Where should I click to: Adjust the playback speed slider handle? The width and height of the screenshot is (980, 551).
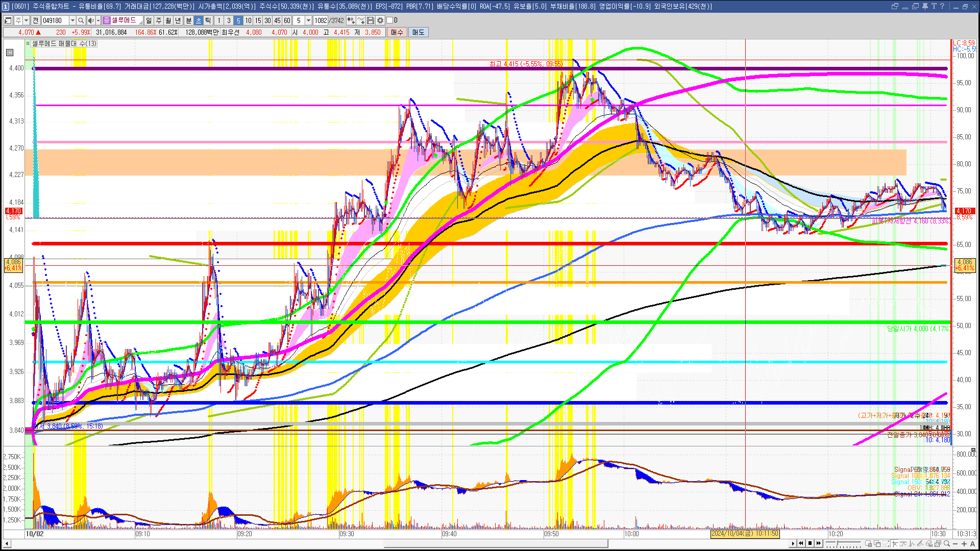tap(837, 543)
